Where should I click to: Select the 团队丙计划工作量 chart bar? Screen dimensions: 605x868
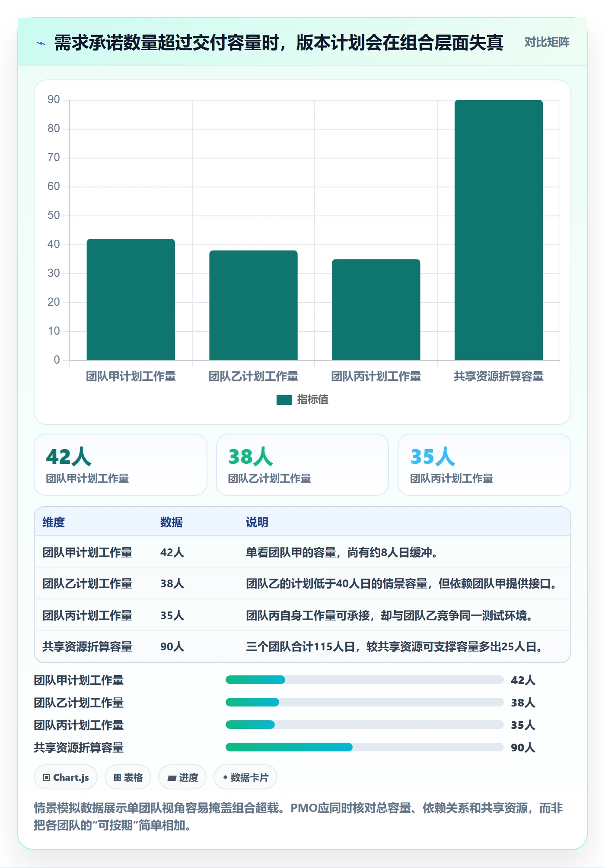(x=376, y=310)
